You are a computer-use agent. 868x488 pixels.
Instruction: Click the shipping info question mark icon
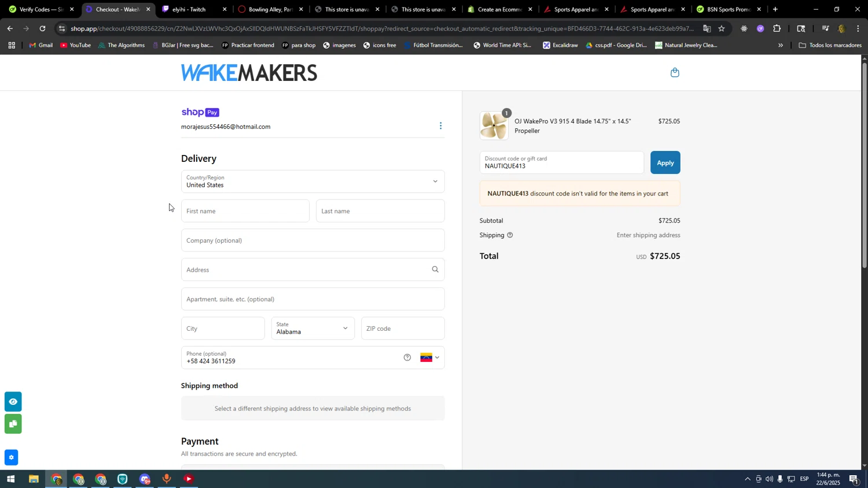(x=510, y=235)
